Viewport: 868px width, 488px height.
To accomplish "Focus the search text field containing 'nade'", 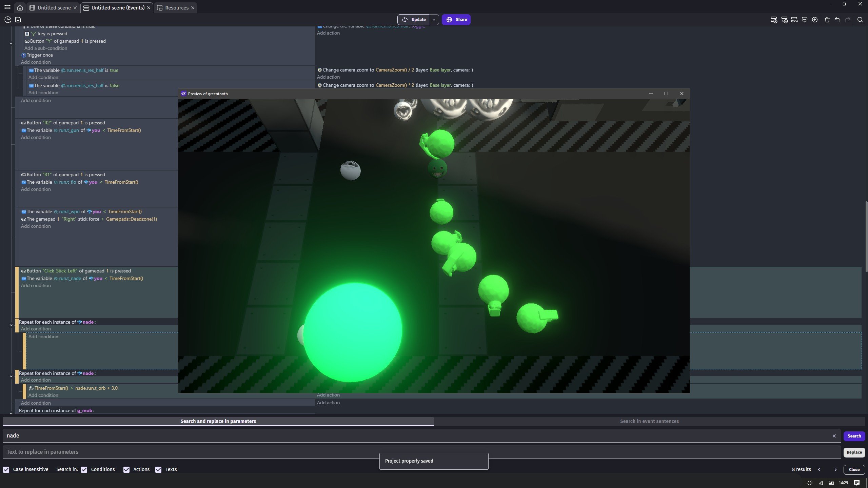I will [x=416, y=436].
